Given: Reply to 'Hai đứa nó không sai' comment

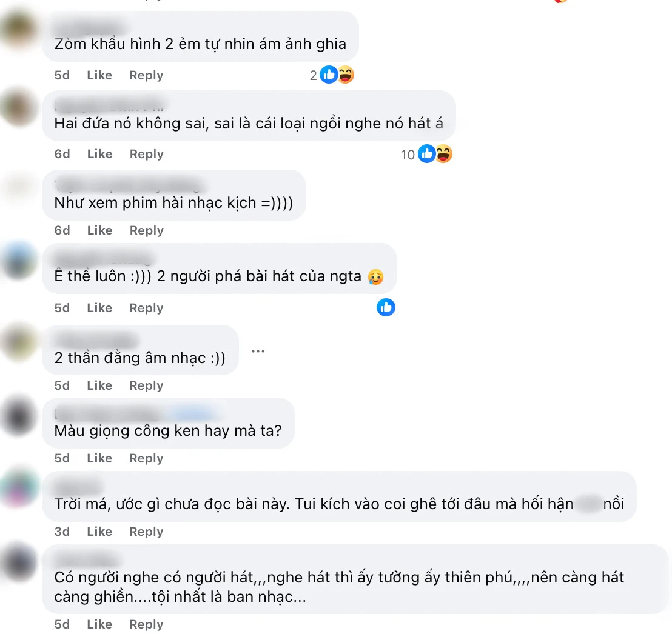Looking at the screenshot, I should tap(147, 154).
